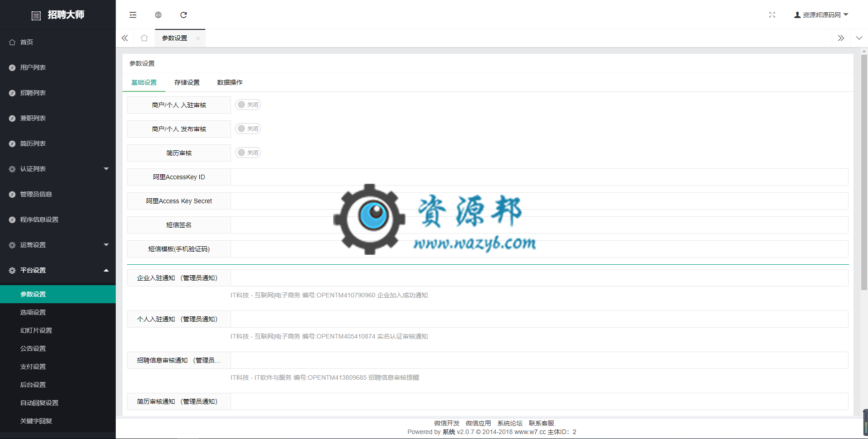
Task: Click the 招聘信息审核通知 input field
Action: [539, 360]
